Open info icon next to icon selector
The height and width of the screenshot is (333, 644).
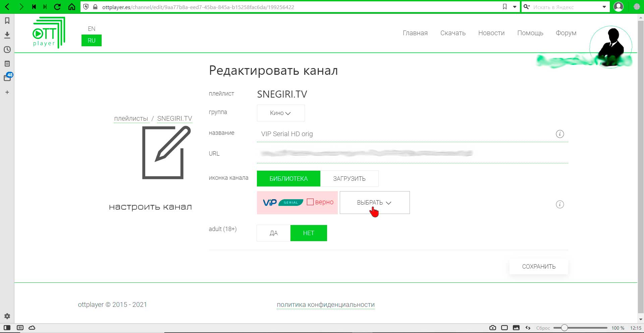[560, 204]
